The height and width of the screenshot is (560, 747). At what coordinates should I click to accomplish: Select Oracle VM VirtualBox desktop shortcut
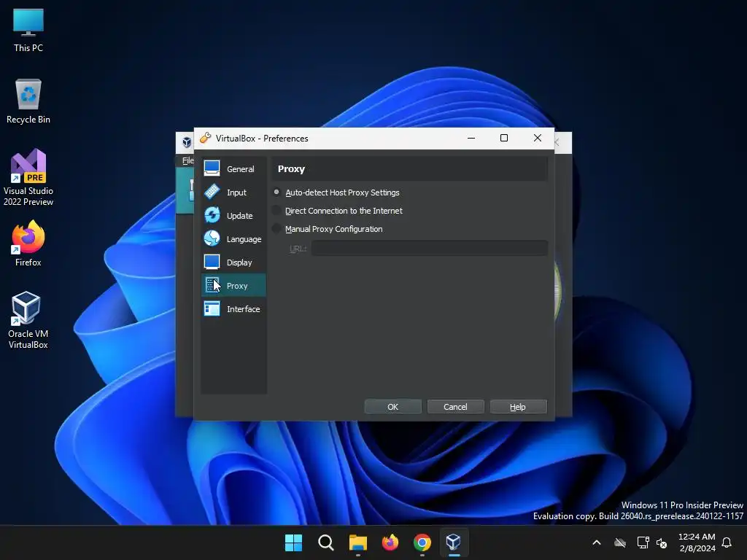pyautogui.click(x=28, y=320)
